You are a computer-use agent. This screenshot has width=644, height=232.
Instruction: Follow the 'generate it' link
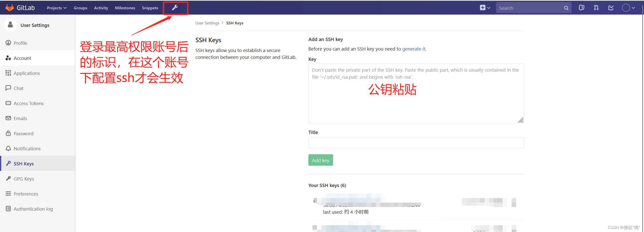414,49
